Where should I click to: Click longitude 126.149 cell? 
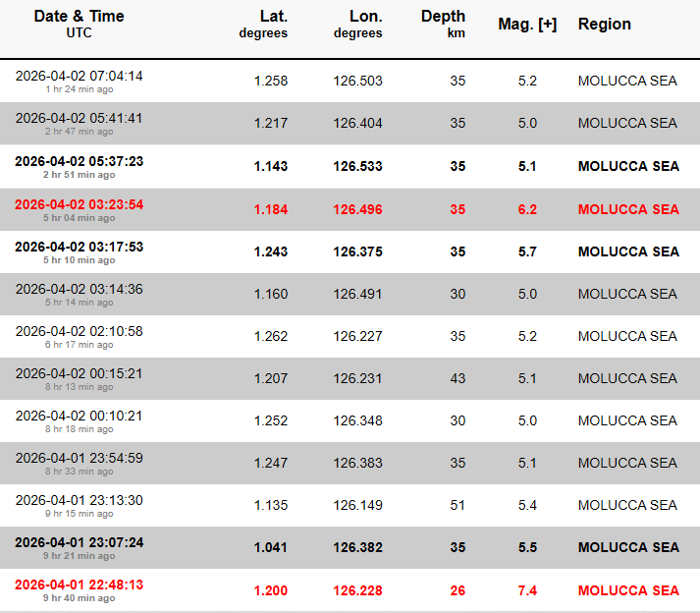[x=357, y=505]
